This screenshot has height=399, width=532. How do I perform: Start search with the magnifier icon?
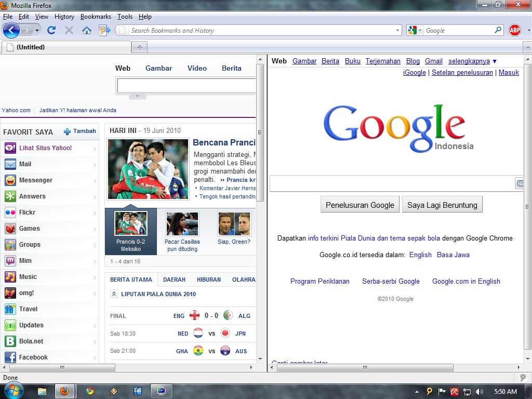pyautogui.click(x=498, y=30)
